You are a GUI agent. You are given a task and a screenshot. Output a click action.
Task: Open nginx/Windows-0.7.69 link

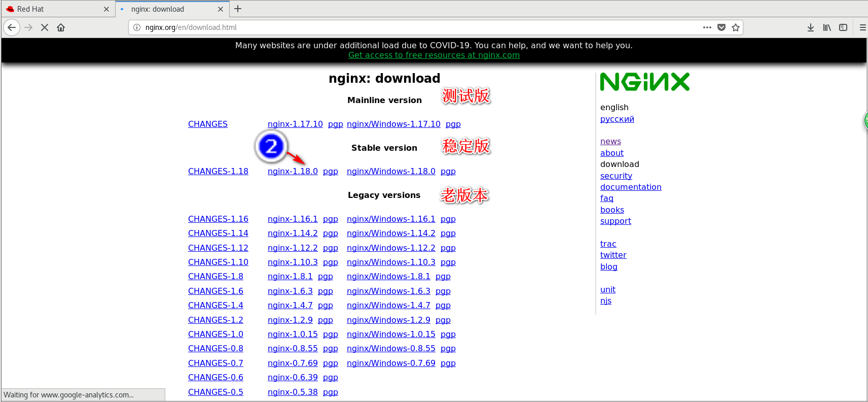point(391,363)
